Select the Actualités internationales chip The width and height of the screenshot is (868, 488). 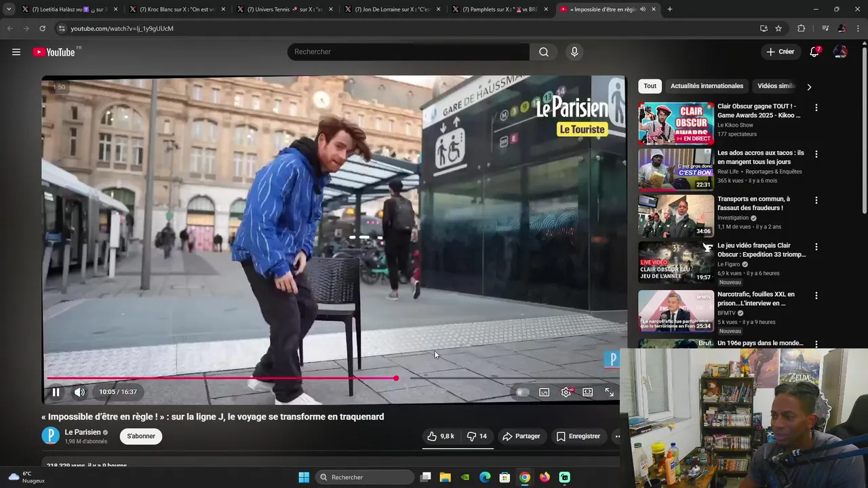coord(707,86)
